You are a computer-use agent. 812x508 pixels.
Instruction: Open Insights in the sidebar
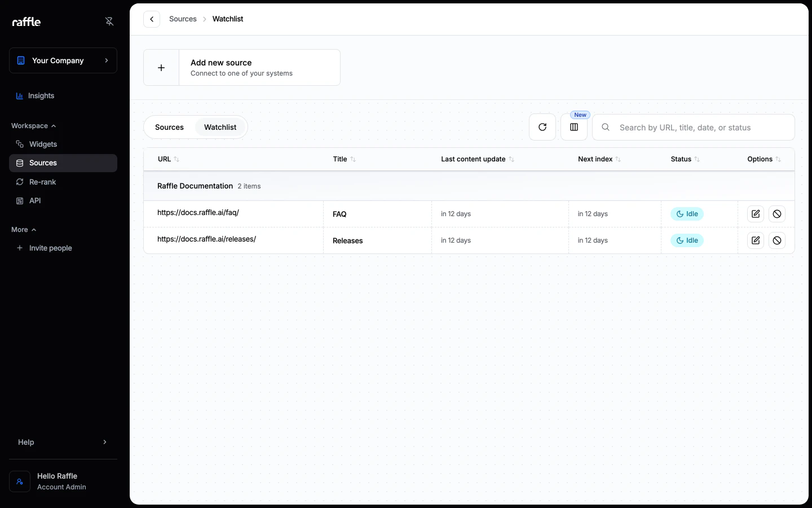click(63, 96)
